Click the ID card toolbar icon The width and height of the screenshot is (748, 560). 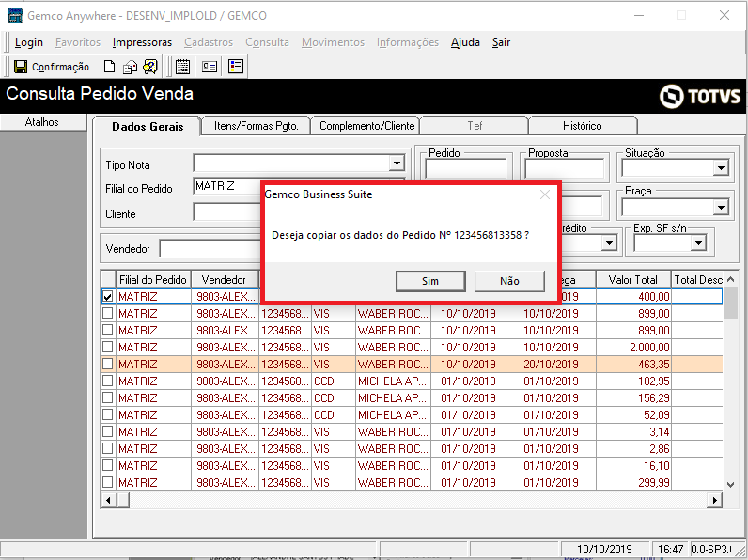210,67
